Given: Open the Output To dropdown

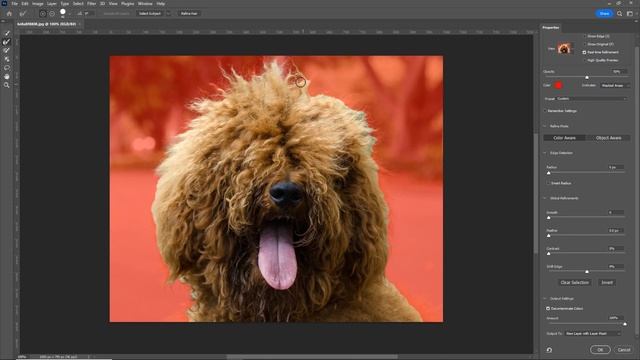Looking at the screenshot, I should [593, 333].
